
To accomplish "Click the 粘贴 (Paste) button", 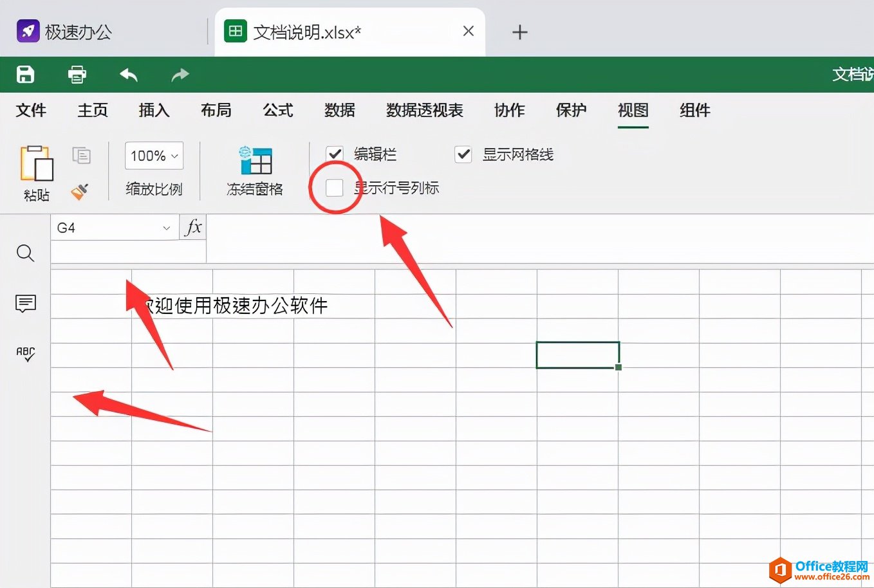I will (37, 170).
